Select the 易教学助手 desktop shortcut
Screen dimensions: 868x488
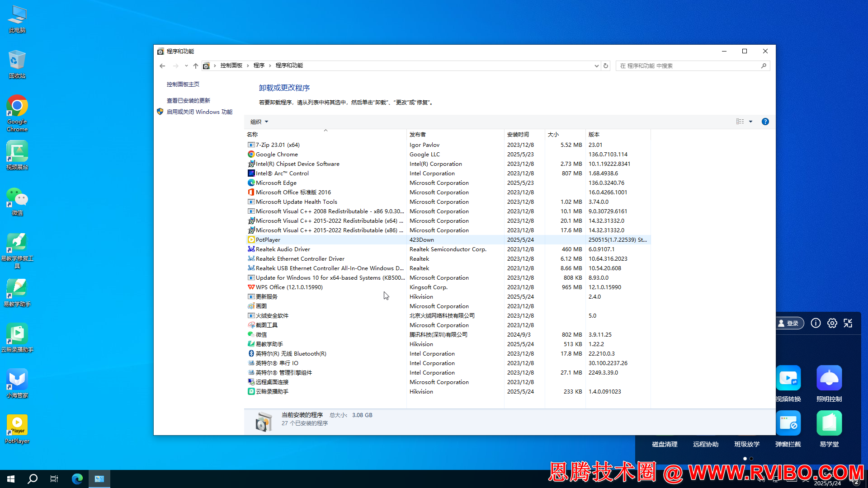click(17, 292)
